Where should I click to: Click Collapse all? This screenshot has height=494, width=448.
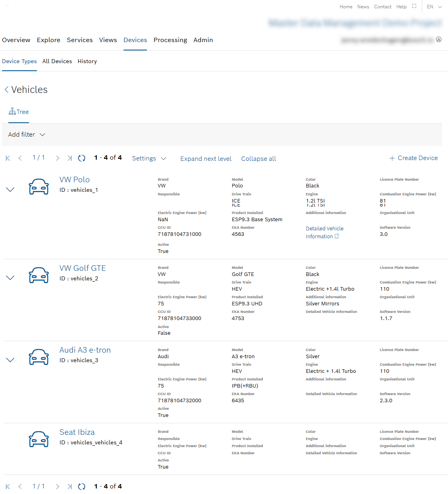click(x=259, y=158)
